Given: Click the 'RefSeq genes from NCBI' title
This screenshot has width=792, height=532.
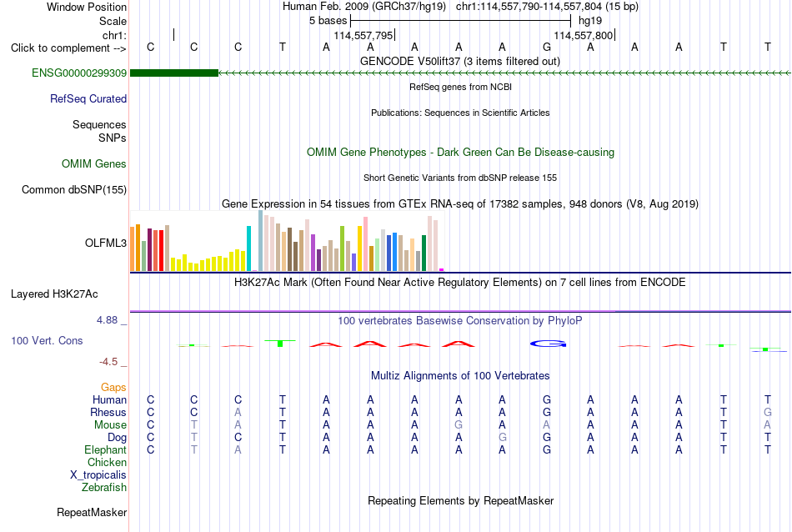Looking at the screenshot, I should click(x=460, y=87).
